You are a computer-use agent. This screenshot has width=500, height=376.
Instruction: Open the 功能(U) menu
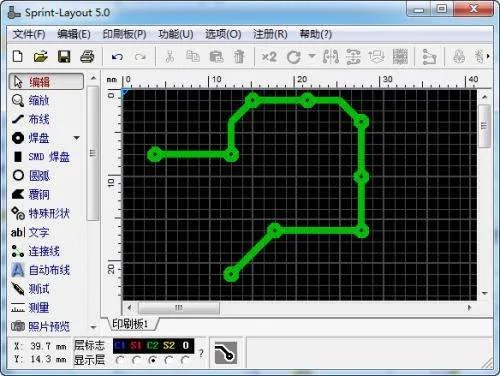point(176,34)
